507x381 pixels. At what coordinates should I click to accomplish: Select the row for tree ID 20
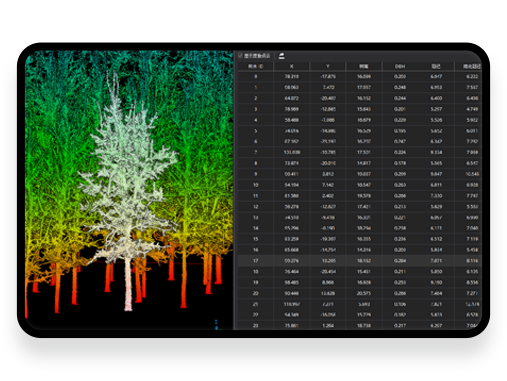click(x=359, y=293)
